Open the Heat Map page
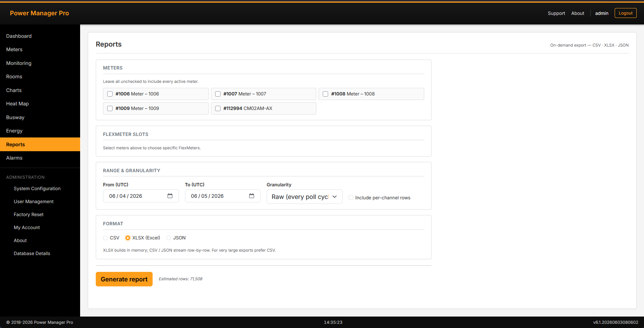 (40, 104)
